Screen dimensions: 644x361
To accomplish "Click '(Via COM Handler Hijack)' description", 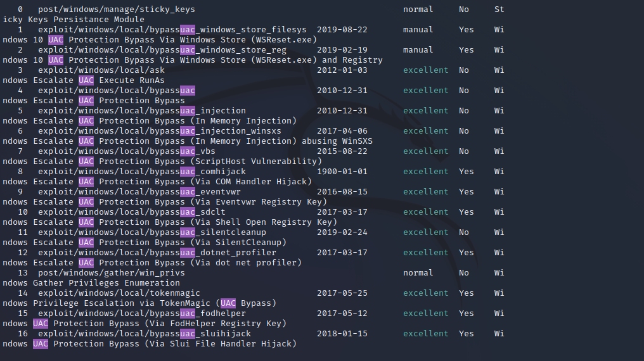I will pos(251,182).
